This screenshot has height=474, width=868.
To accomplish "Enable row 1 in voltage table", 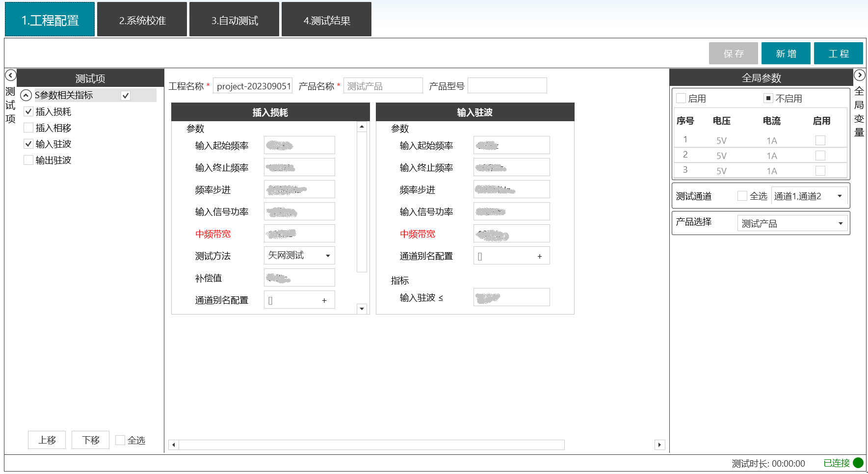I will 820,140.
